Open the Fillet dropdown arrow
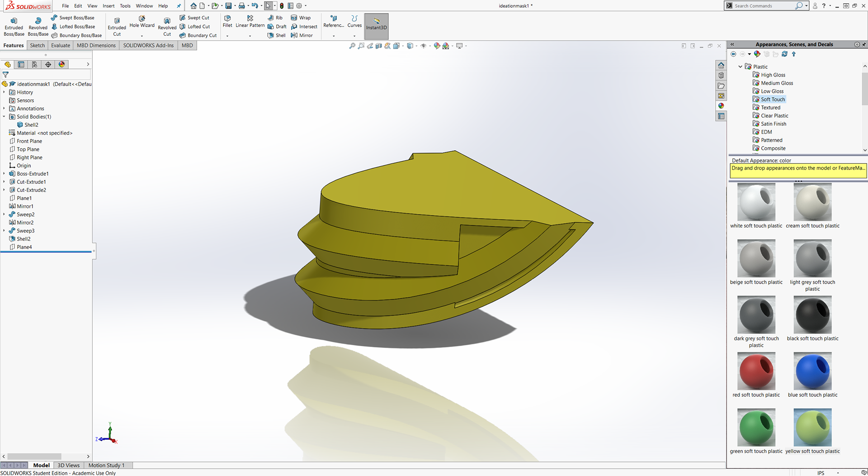 (x=227, y=36)
